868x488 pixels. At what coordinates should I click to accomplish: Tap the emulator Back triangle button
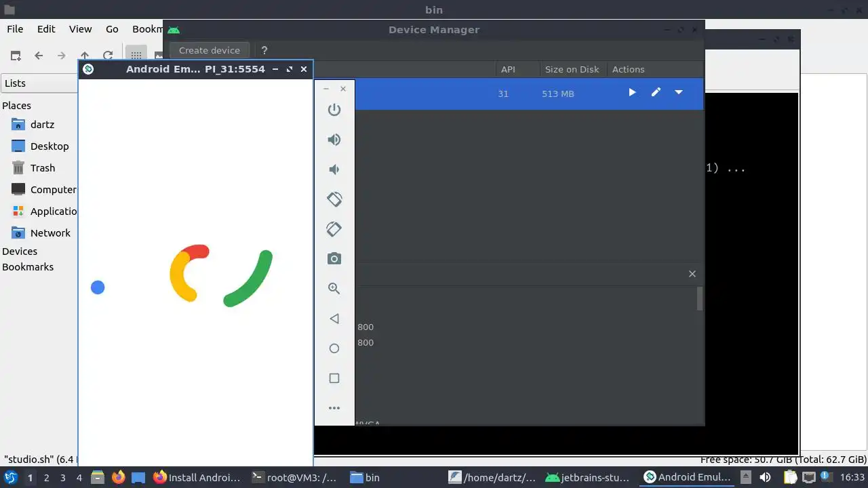334,319
